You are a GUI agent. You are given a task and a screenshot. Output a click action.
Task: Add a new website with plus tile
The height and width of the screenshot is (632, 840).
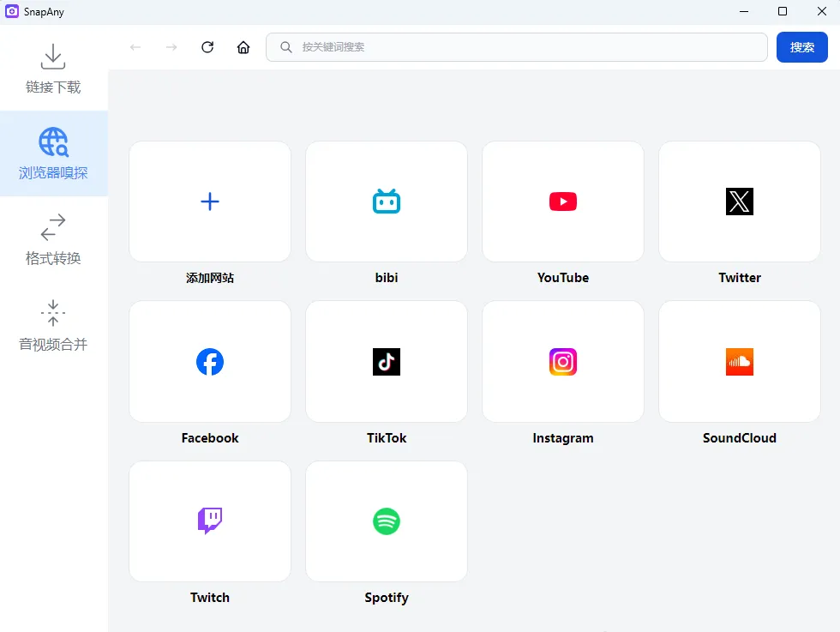coord(210,202)
